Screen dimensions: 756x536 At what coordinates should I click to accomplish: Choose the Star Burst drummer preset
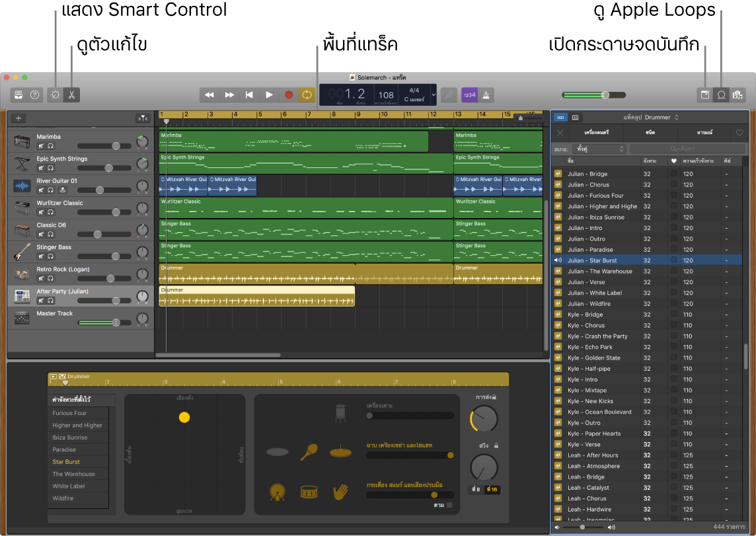(78, 462)
